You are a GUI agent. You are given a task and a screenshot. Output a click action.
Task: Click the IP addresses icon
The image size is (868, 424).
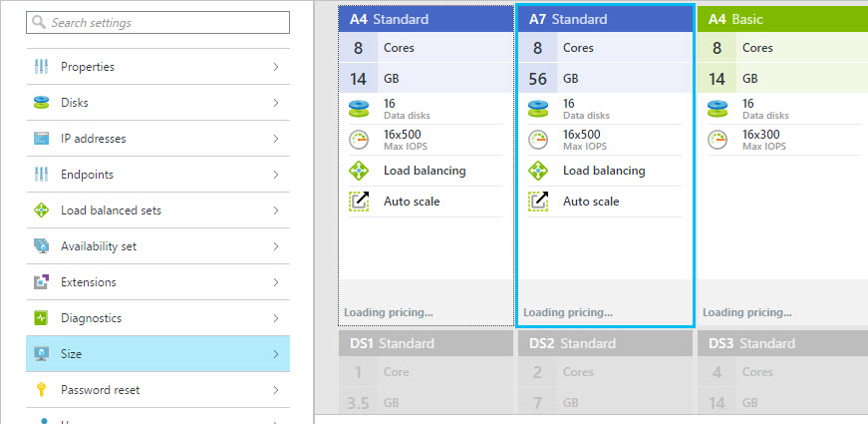coord(41,139)
